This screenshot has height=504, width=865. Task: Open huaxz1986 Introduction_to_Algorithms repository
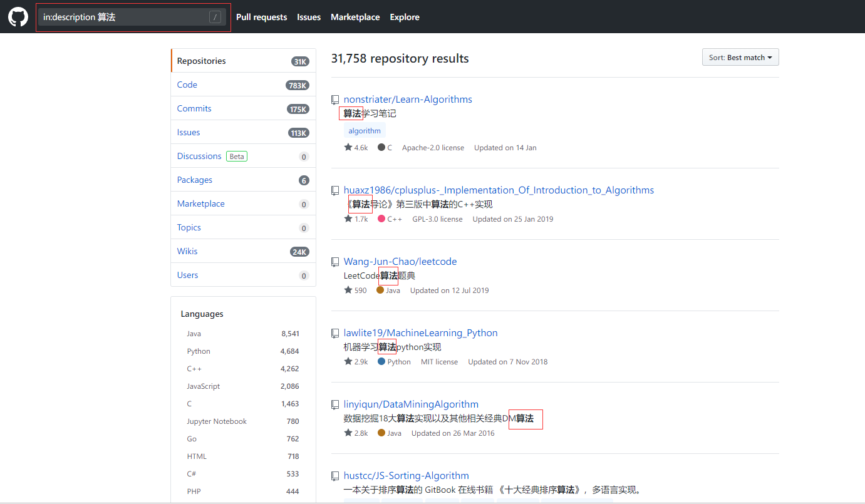499,190
